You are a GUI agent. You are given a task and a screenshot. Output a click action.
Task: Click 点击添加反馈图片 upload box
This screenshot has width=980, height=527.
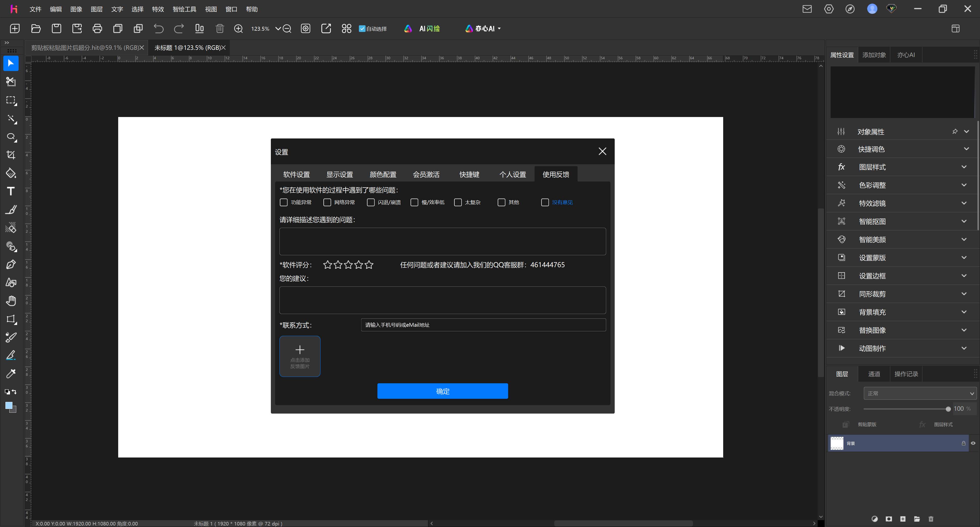(x=300, y=356)
